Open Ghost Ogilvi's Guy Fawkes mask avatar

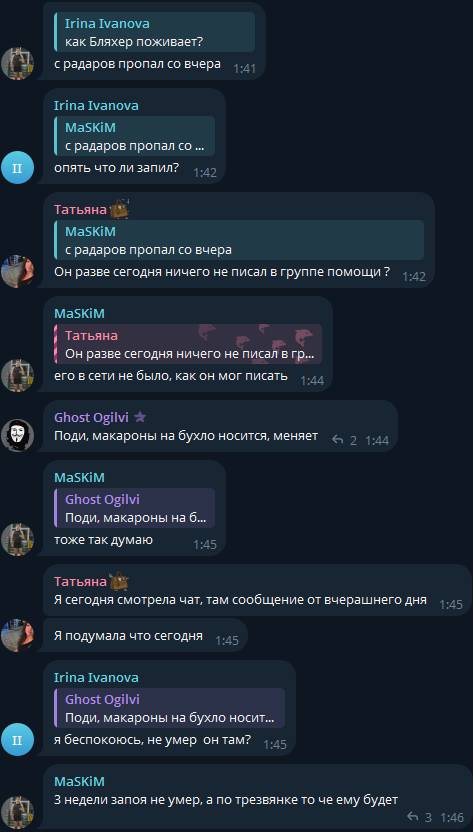click(18, 435)
